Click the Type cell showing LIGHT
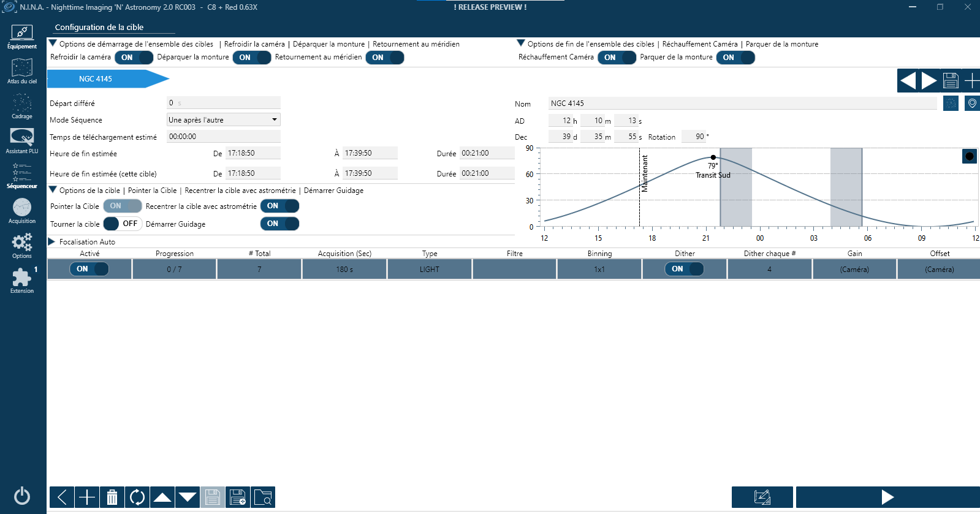The height and width of the screenshot is (514, 980). click(430, 270)
